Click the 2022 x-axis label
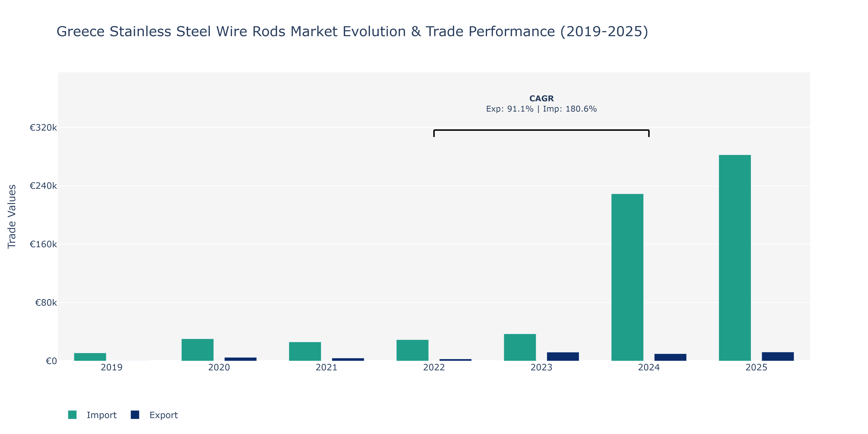868x434 pixels. point(434,367)
